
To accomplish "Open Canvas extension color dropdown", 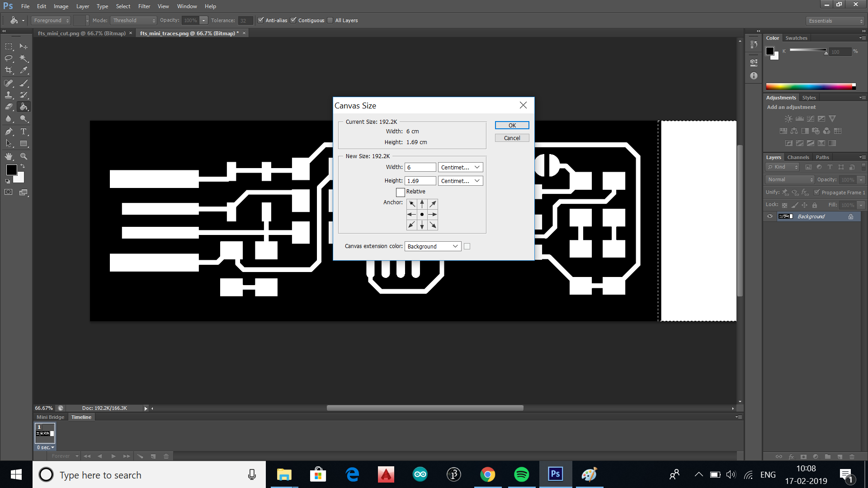I will [433, 246].
